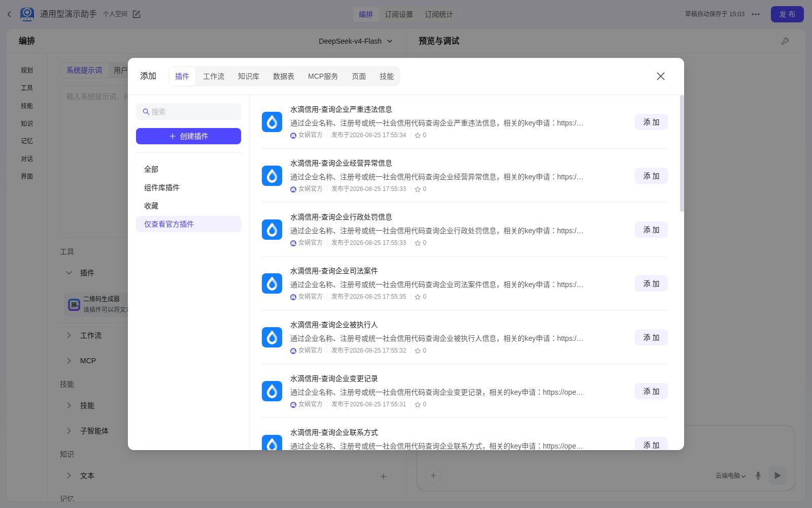812x508 pixels.
Task: Jump to 记忆 in left navigation
Action: [27, 141]
